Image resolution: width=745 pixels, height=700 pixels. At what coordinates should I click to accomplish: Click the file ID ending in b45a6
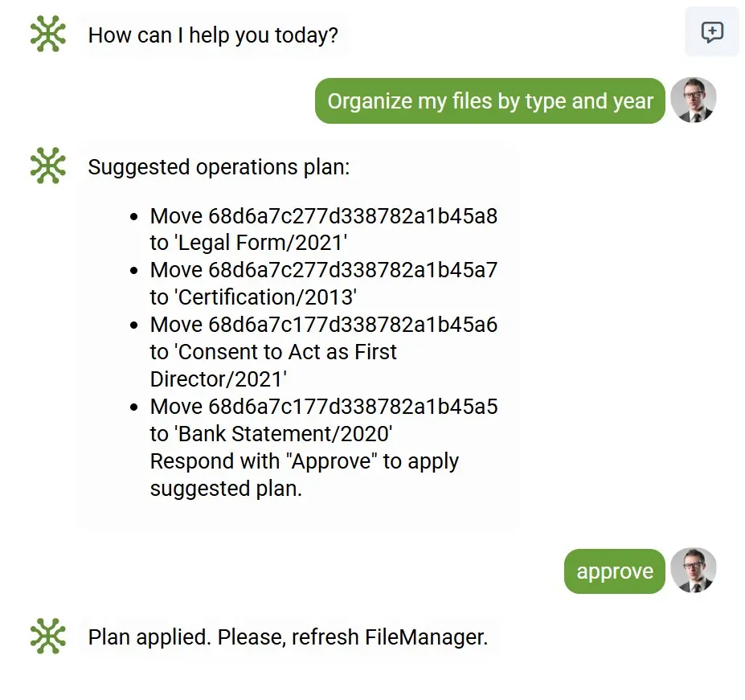click(x=353, y=325)
